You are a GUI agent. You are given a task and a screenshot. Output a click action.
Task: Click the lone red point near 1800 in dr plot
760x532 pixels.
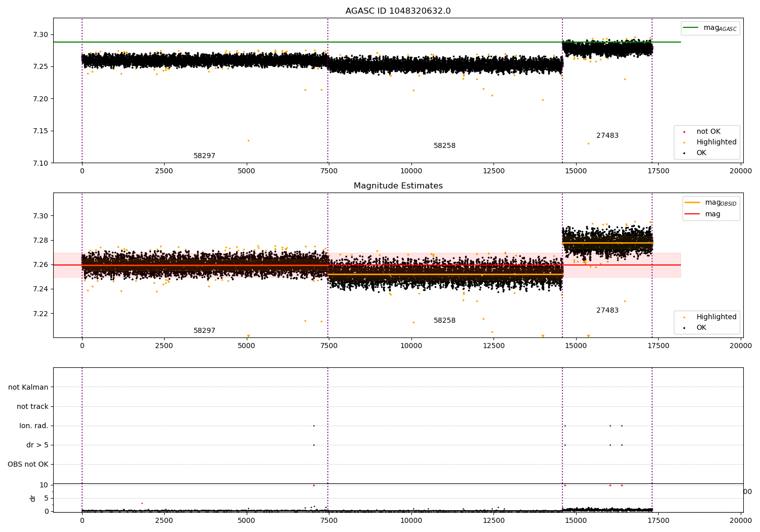142,503
